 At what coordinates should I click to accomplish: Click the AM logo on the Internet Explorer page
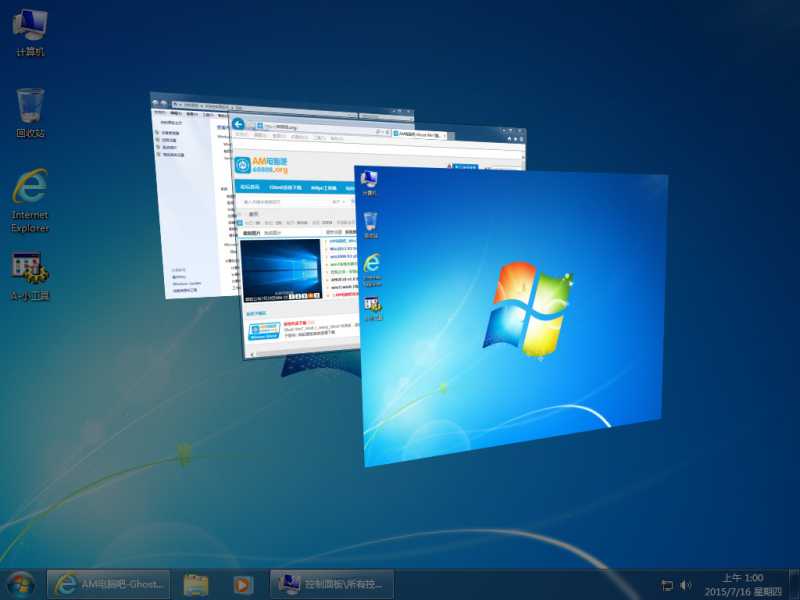(x=261, y=164)
